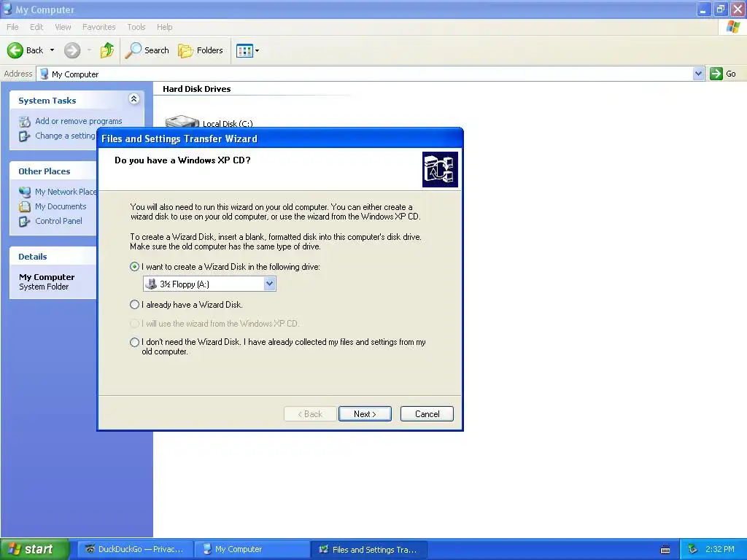Click the Files and Settings Transfer Wizard title bar
Image resolution: width=747 pixels, height=560 pixels.
tap(279, 139)
